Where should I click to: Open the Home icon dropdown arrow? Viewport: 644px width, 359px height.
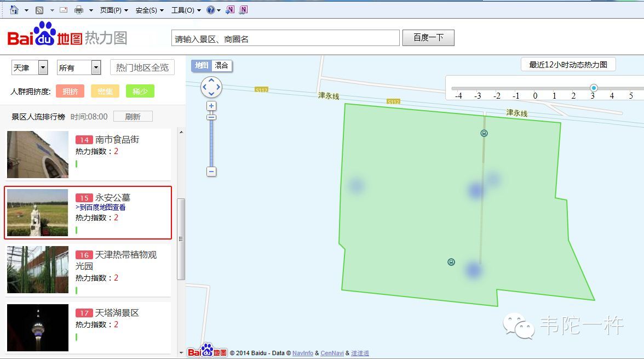click(x=26, y=10)
